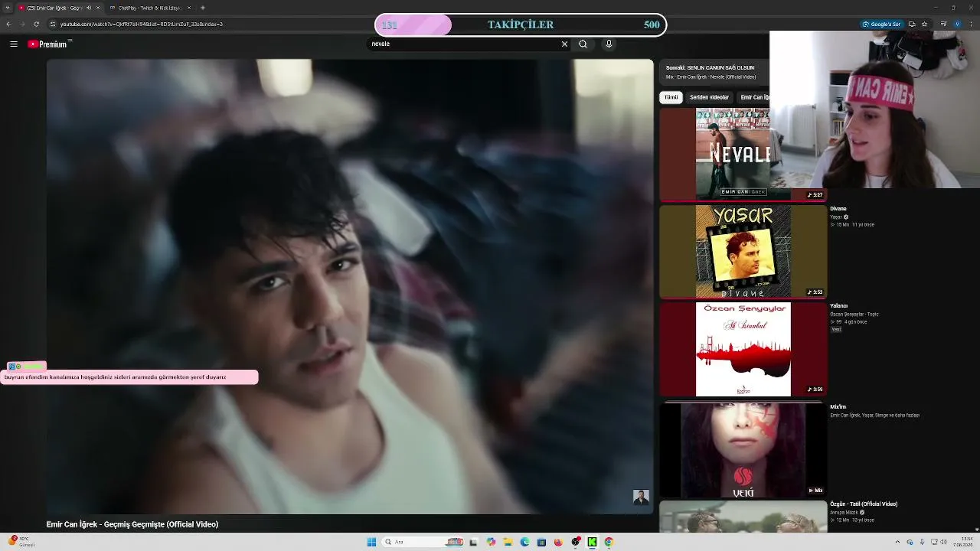Open File Explorer folder icon in taskbar

pos(508,542)
